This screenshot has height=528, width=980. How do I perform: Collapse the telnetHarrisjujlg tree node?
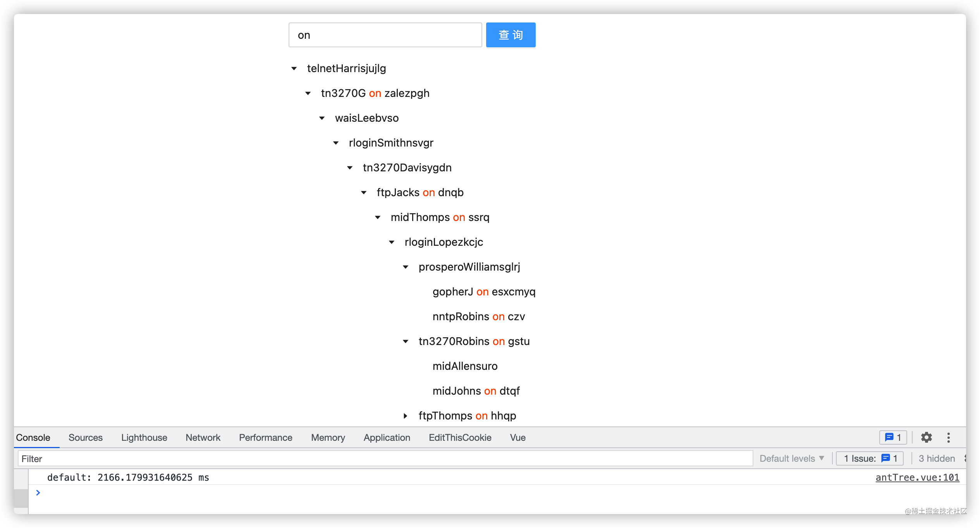294,69
